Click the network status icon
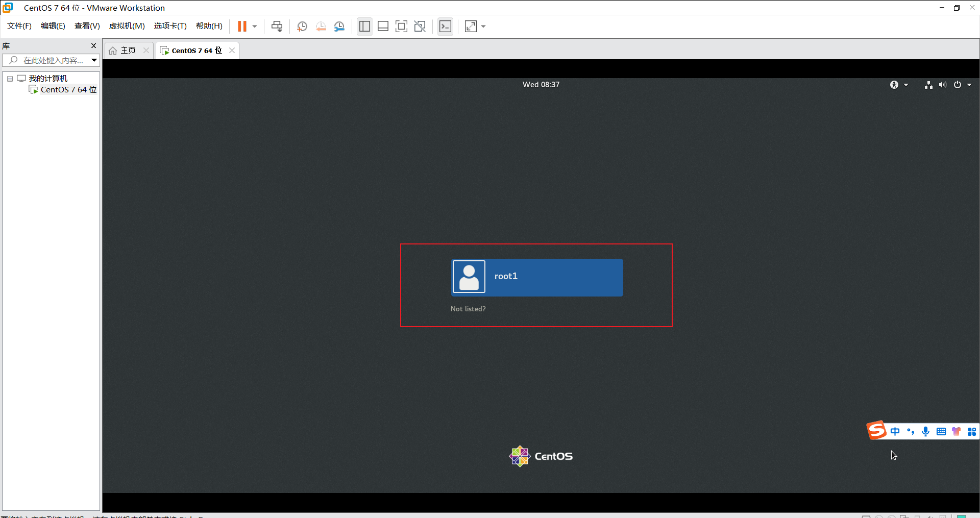The image size is (980, 518). tap(928, 85)
